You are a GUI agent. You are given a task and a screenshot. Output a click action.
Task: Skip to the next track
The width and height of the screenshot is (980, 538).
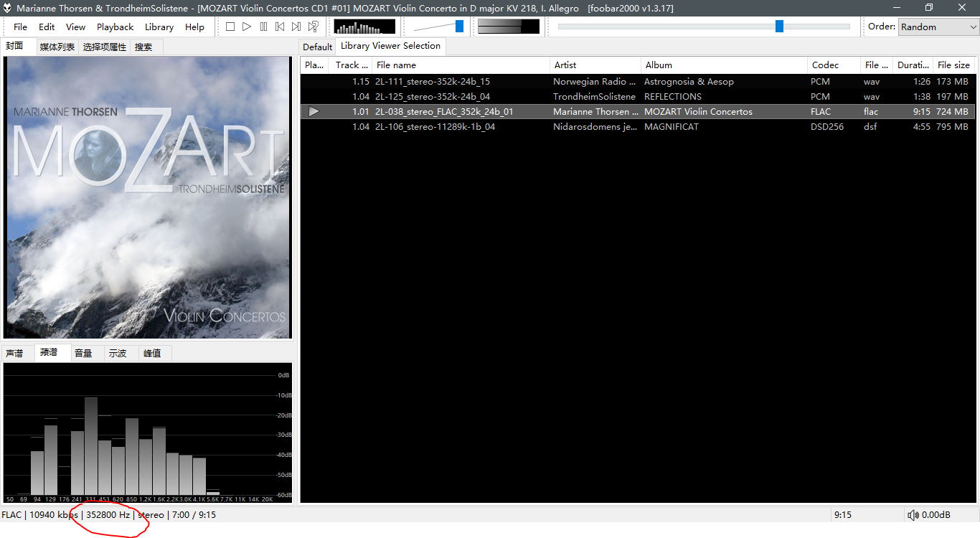296,27
